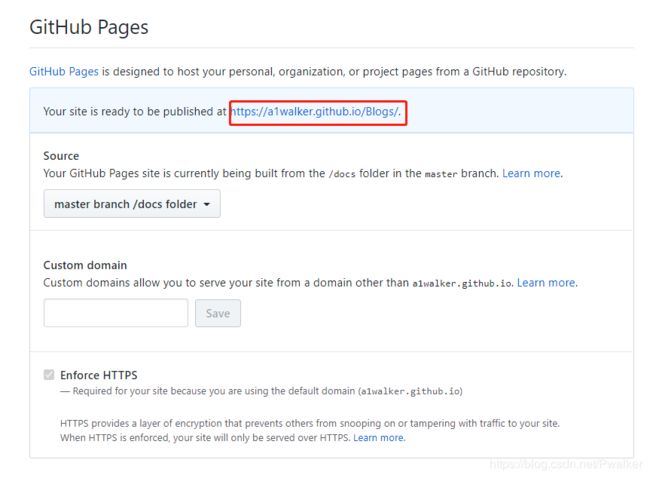Viewport: 650px width, 478px height.
Task: Click the master branch code text
Action: pyautogui.click(x=441, y=174)
